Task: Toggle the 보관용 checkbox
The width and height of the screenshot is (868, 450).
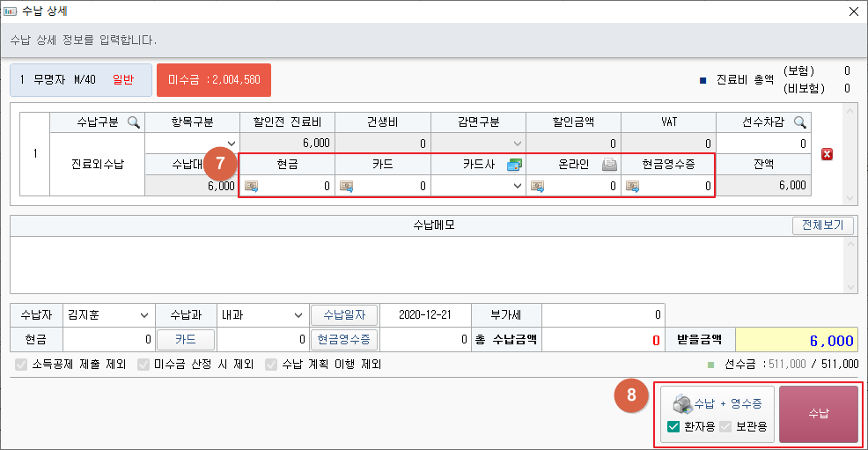Action: coord(726,427)
